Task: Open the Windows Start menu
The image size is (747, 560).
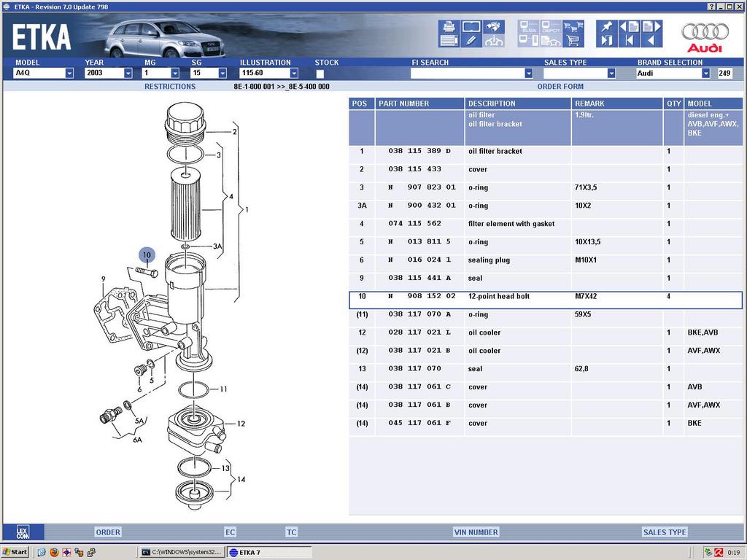Action: (x=15, y=552)
